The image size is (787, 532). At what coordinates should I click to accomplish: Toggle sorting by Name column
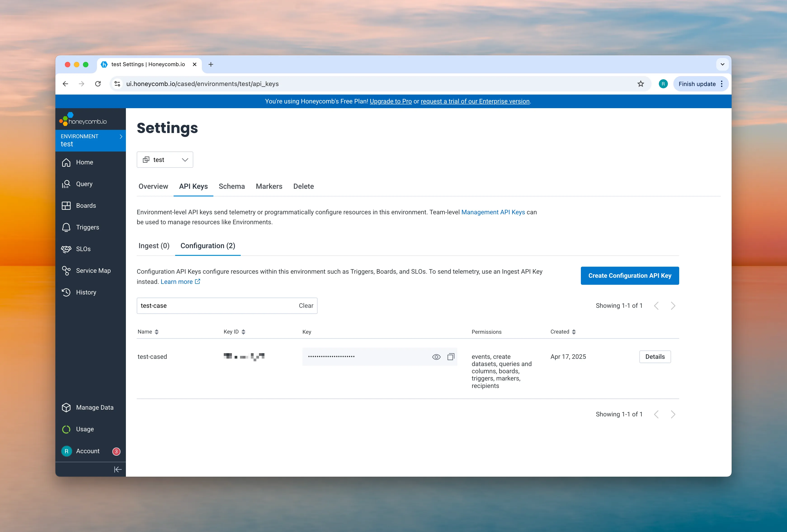[157, 332]
